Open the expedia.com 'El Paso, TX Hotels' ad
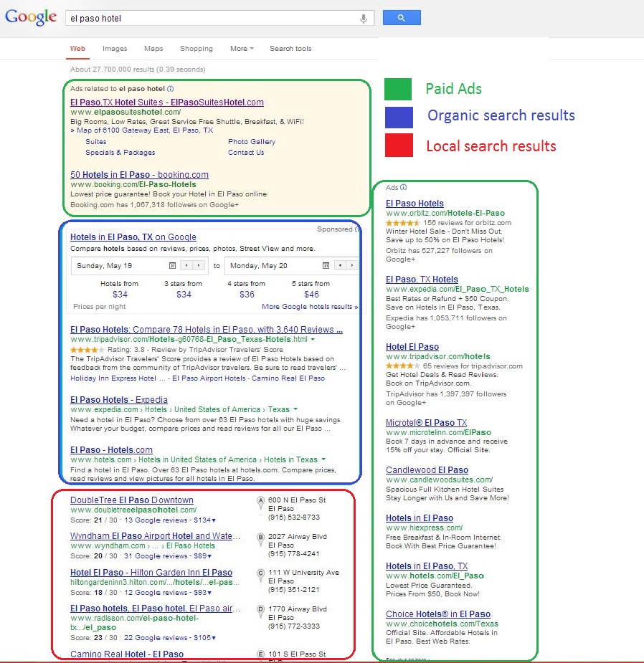The width and height of the screenshot is (644, 663). coord(422,280)
